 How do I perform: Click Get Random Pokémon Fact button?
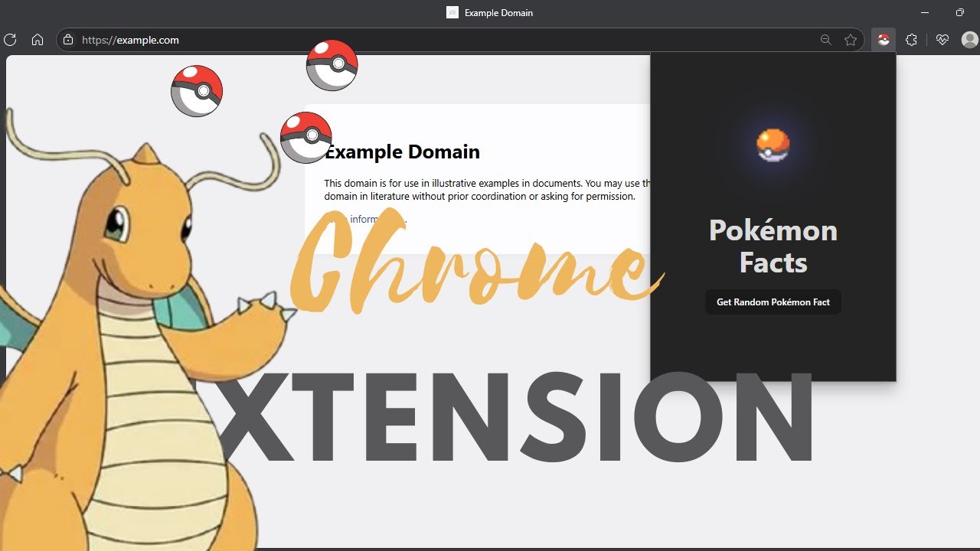tap(773, 302)
